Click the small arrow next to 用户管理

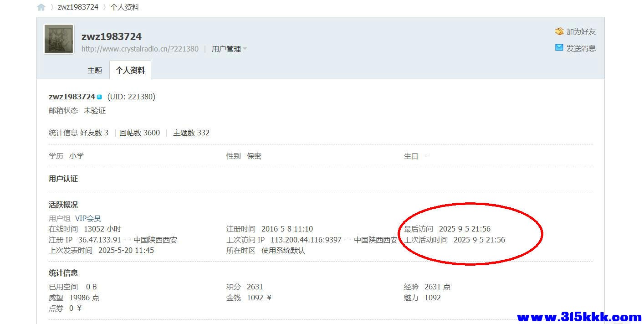pos(245,49)
